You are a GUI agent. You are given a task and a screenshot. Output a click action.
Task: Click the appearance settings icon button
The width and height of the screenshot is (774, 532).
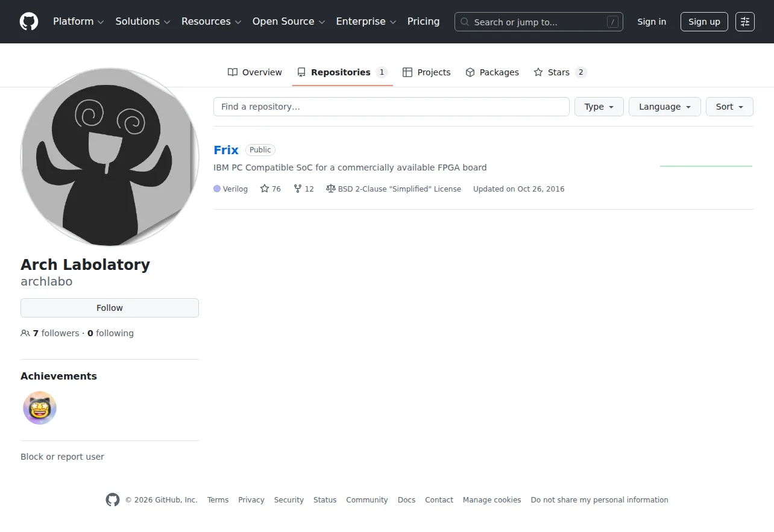click(745, 22)
